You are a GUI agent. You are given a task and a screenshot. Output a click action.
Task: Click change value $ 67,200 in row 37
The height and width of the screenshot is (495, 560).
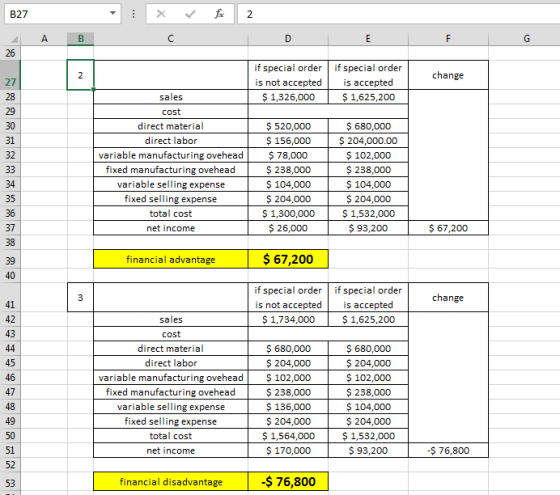[x=448, y=228]
